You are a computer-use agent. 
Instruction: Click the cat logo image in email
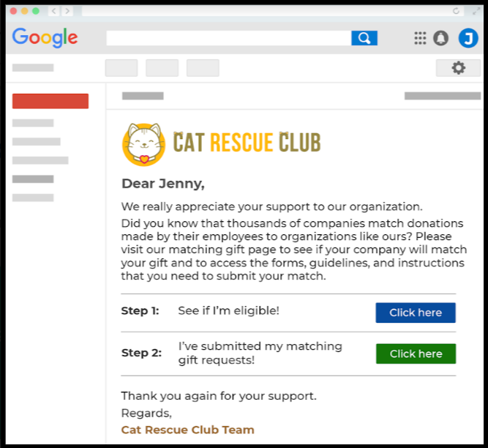(143, 144)
